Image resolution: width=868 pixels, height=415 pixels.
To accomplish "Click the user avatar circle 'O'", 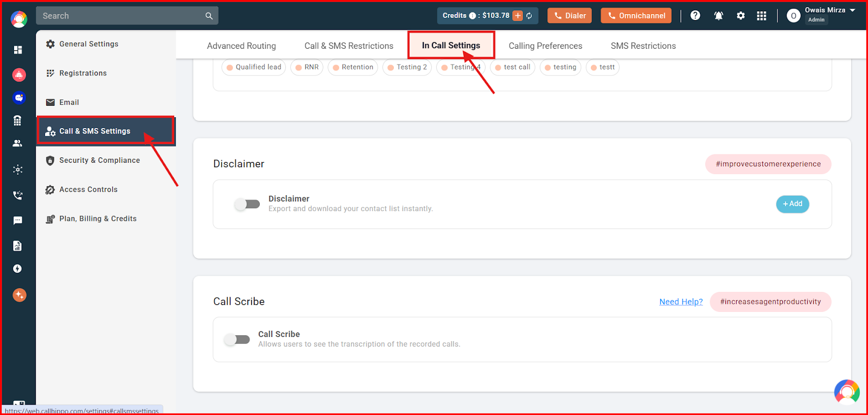I will click(x=794, y=16).
